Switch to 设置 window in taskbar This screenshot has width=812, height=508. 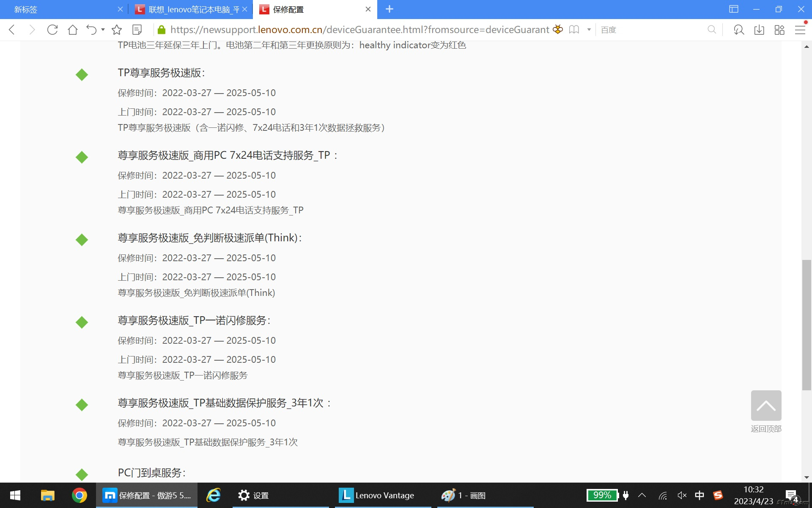pos(281,495)
